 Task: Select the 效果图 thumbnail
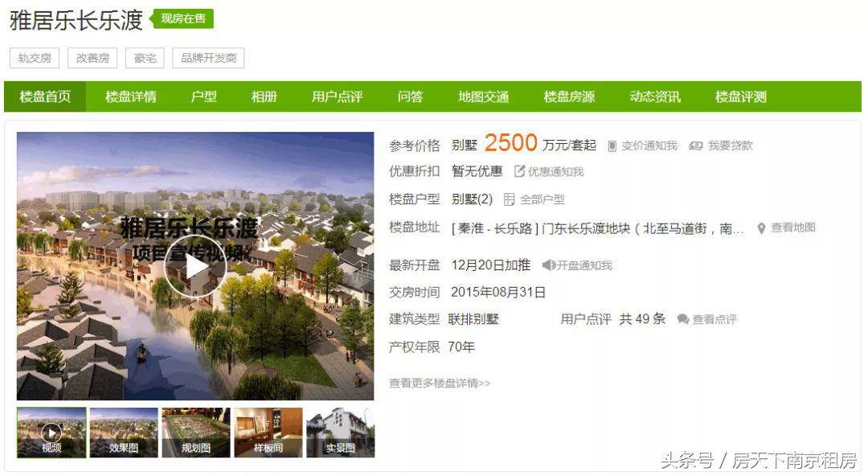[x=124, y=433]
